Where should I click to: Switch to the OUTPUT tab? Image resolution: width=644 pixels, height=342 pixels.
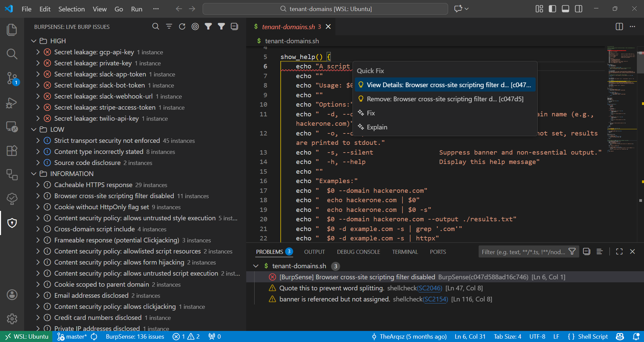pos(314,251)
